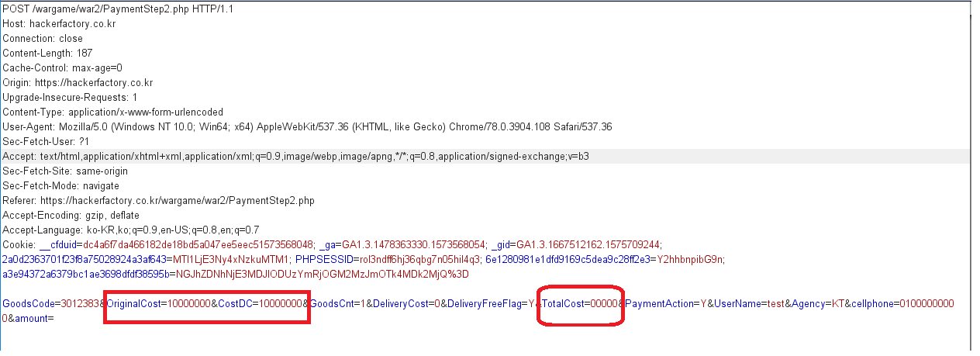Click the cellphone parameter name

873,303
